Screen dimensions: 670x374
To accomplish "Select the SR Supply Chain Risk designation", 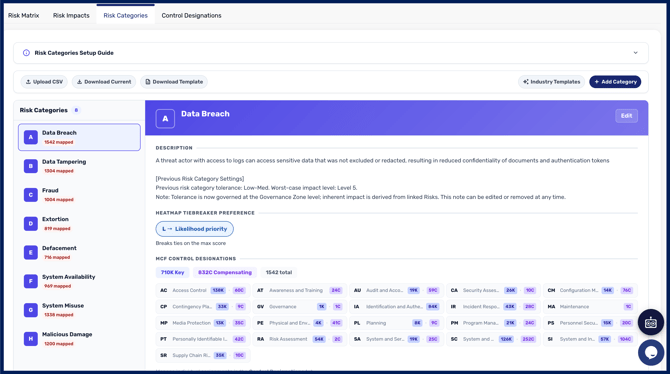I will [203, 355].
